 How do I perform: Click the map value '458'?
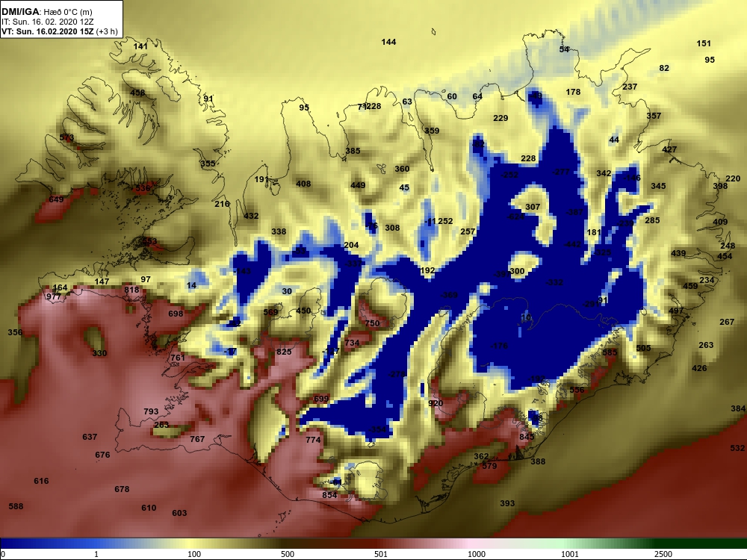point(137,93)
